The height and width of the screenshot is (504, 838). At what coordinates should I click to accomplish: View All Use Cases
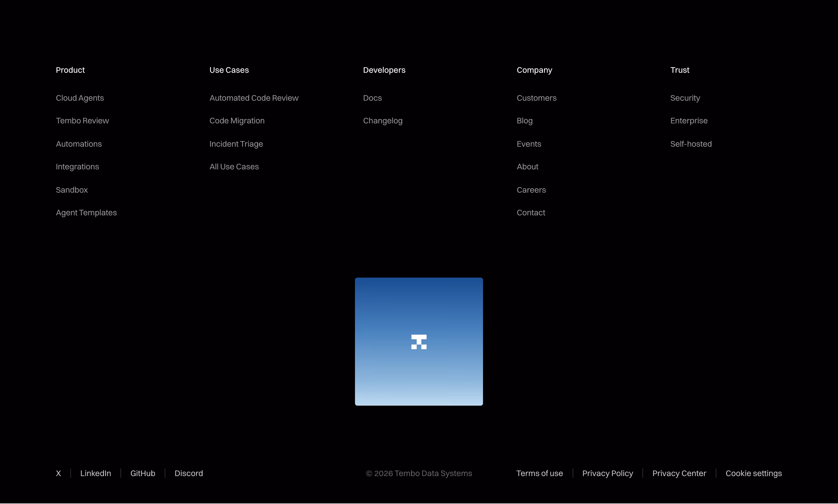(234, 167)
